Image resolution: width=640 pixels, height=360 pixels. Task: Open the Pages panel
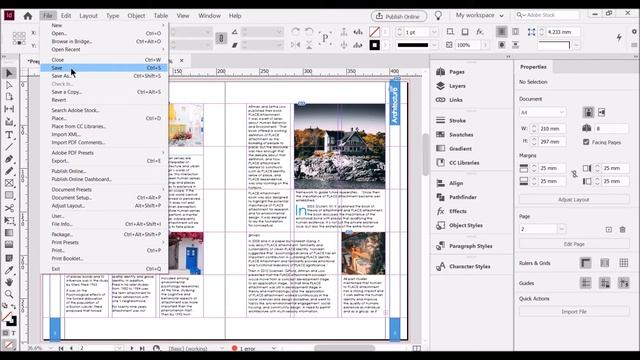pos(451,72)
